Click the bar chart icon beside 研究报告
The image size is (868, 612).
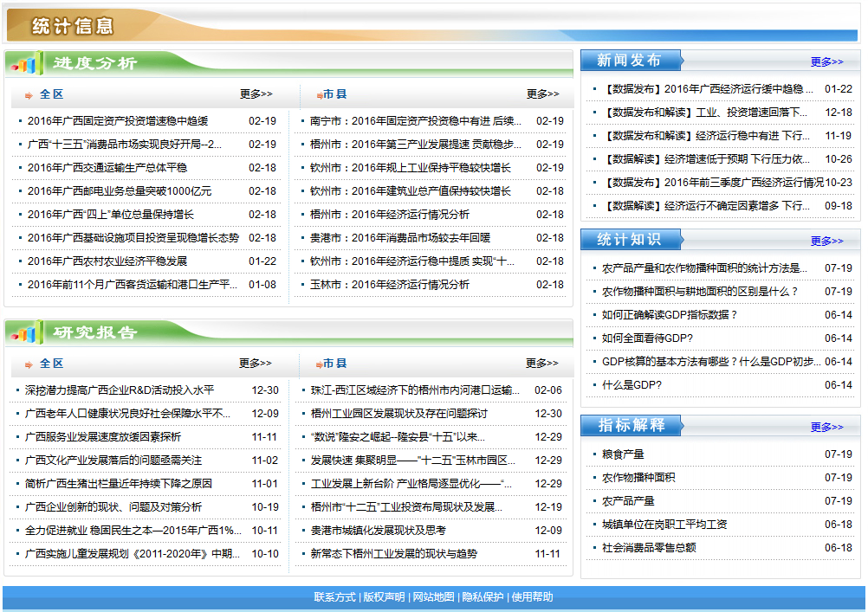pyautogui.click(x=26, y=332)
